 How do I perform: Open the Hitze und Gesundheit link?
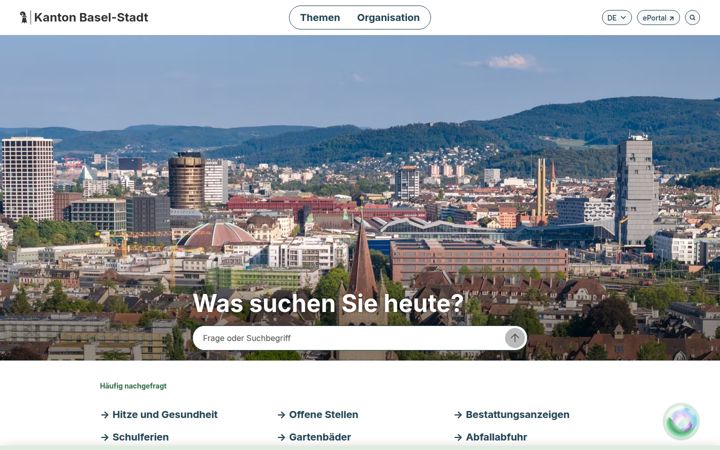click(165, 415)
